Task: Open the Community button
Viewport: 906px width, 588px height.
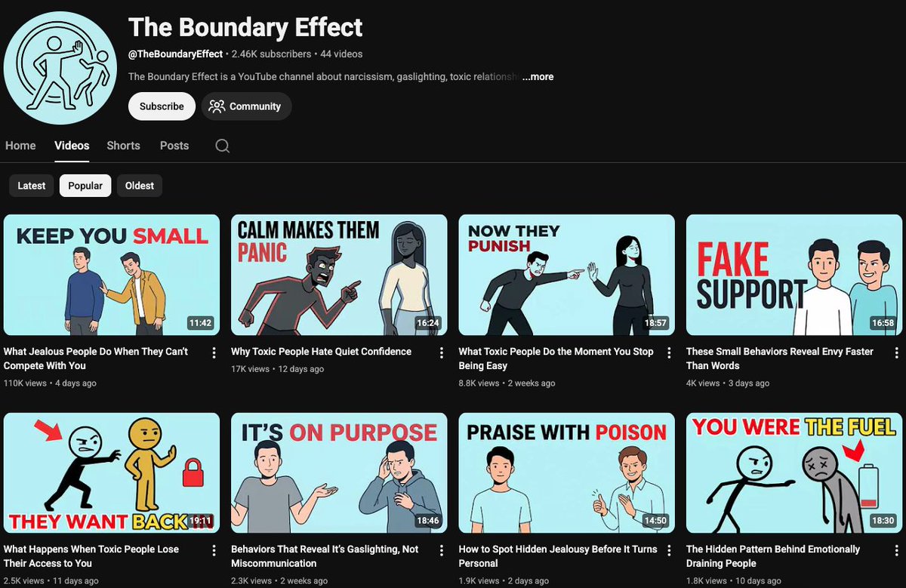Action: 246,106
